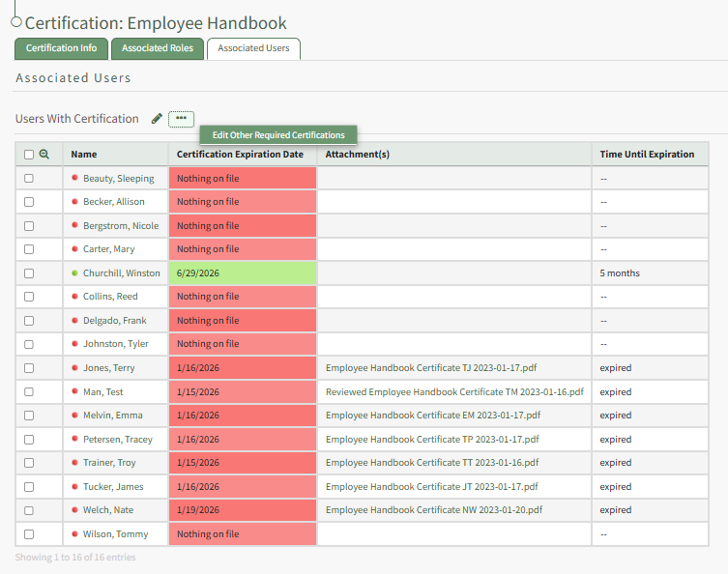
Task: Click the Name column header
Action: coord(84,155)
